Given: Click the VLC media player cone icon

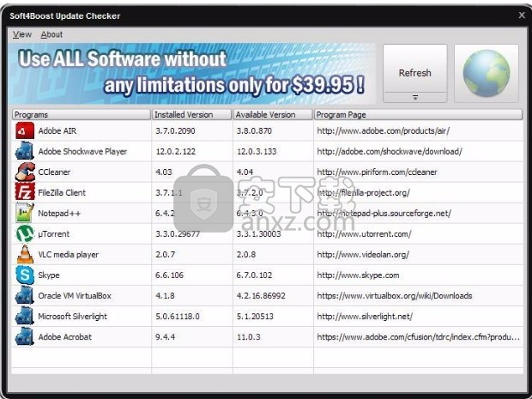Looking at the screenshot, I should click(25, 255).
